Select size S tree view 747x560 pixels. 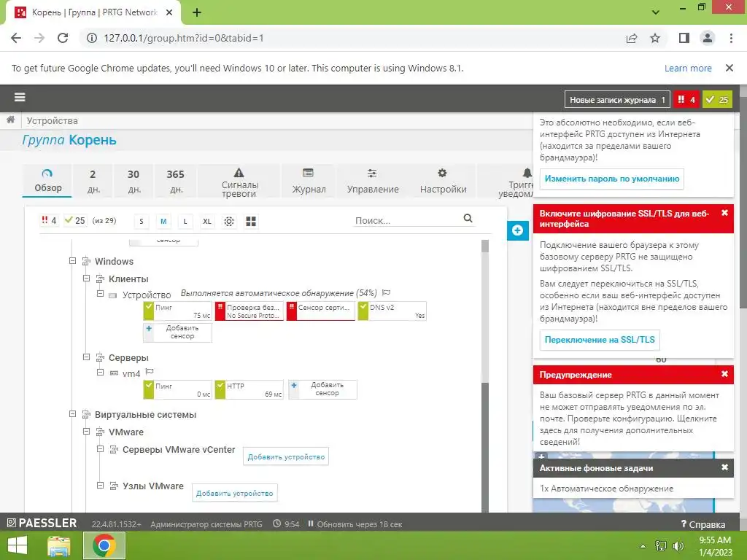[x=142, y=222]
